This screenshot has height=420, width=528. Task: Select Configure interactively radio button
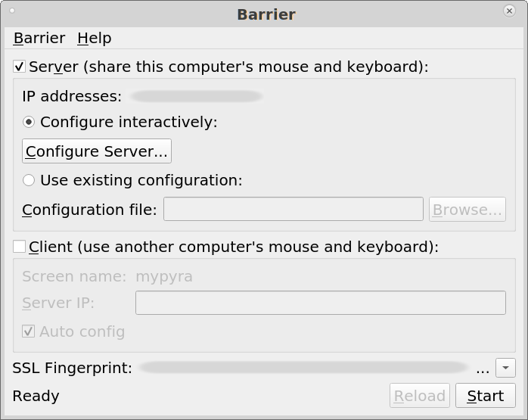coord(29,122)
